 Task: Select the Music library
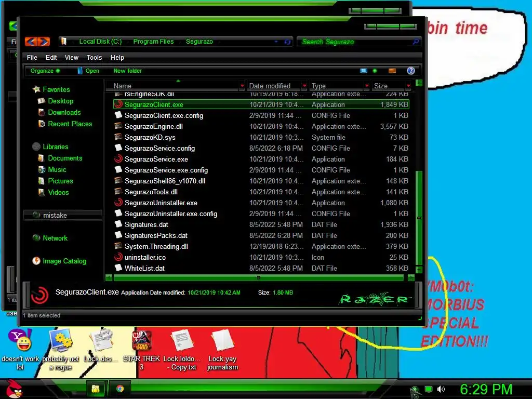pos(57,170)
